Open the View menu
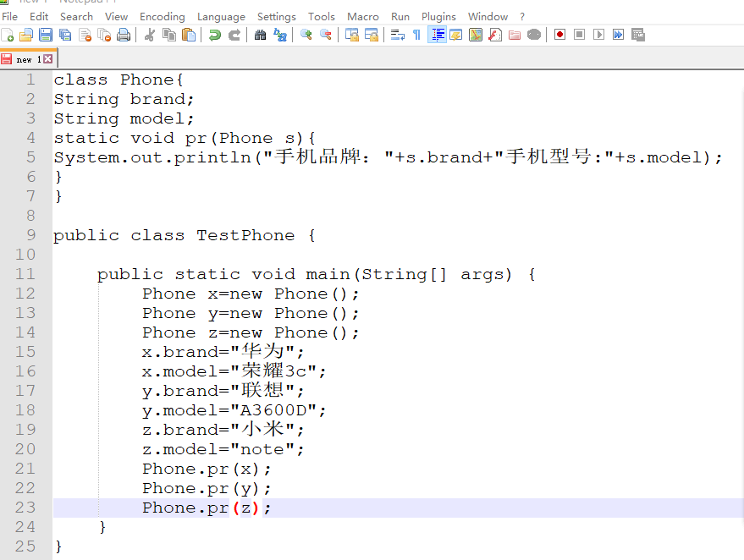 point(116,17)
